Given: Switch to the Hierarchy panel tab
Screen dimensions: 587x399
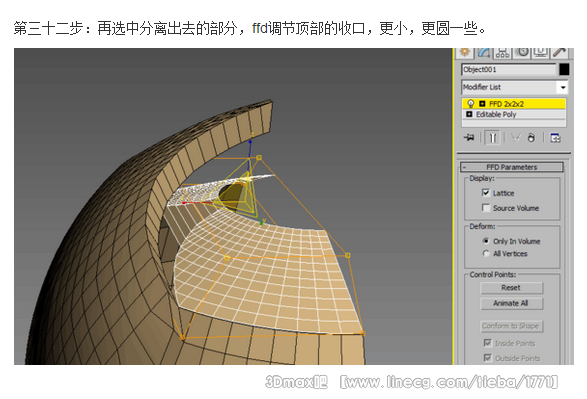Looking at the screenshot, I should point(502,52).
